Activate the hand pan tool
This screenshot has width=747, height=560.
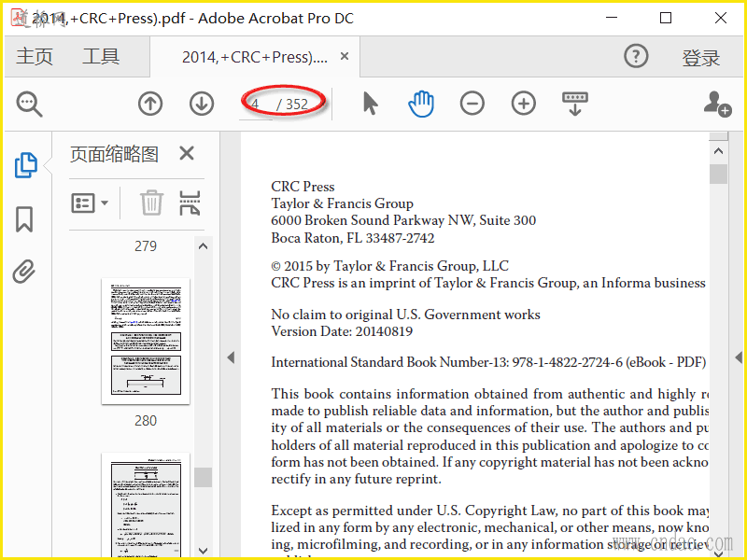(x=421, y=104)
